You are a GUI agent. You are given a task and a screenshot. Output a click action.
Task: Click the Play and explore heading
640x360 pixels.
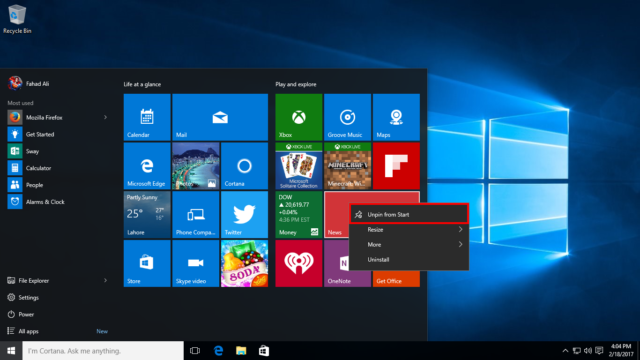point(296,84)
